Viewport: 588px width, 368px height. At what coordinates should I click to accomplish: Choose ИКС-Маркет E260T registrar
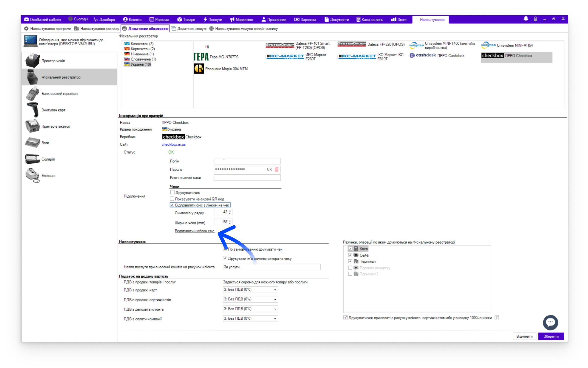(296, 57)
